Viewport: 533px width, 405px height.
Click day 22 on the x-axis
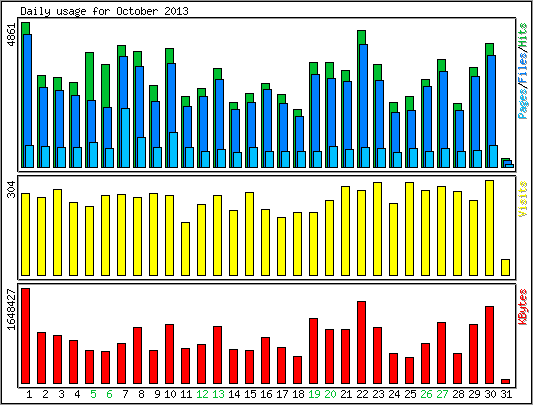[x=362, y=394]
